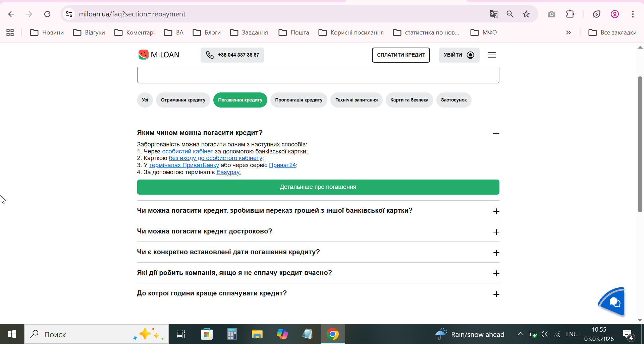This screenshot has height=344, width=644.
Task: Open the Пошта bookmarks folder
Action: pyautogui.click(x=294, y=32)
